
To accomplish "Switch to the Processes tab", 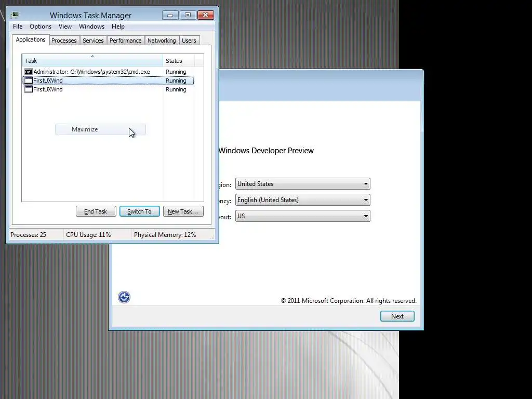I will pos(64,41).
